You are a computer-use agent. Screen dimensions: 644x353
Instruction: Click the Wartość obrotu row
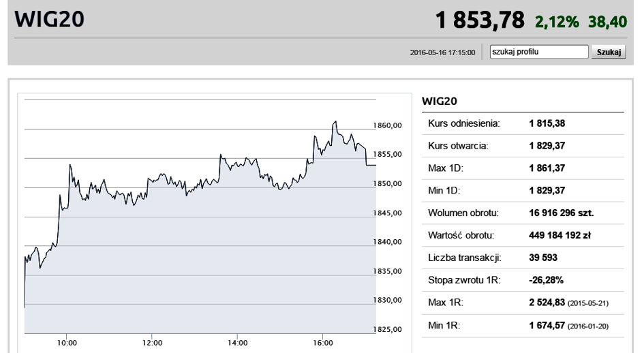pyautogui.click(x=523, y=236)
